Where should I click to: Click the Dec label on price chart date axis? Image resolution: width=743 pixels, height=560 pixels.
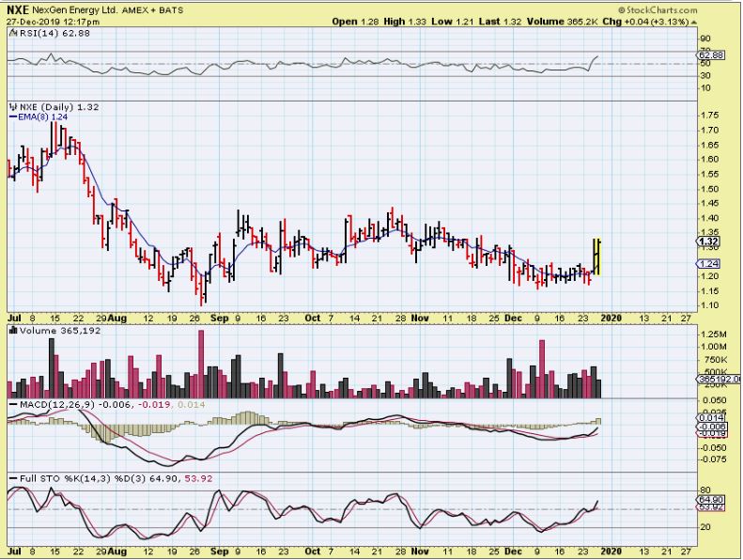513,319
